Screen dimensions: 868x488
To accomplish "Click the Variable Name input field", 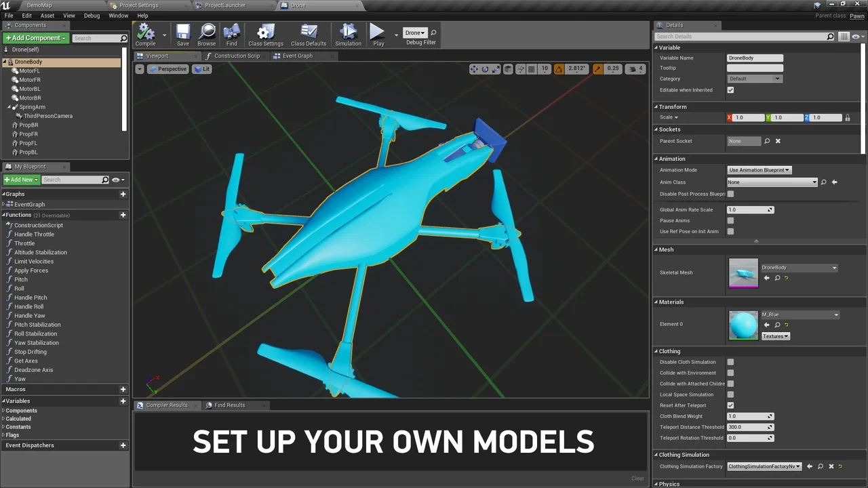I will click(755, 58).
